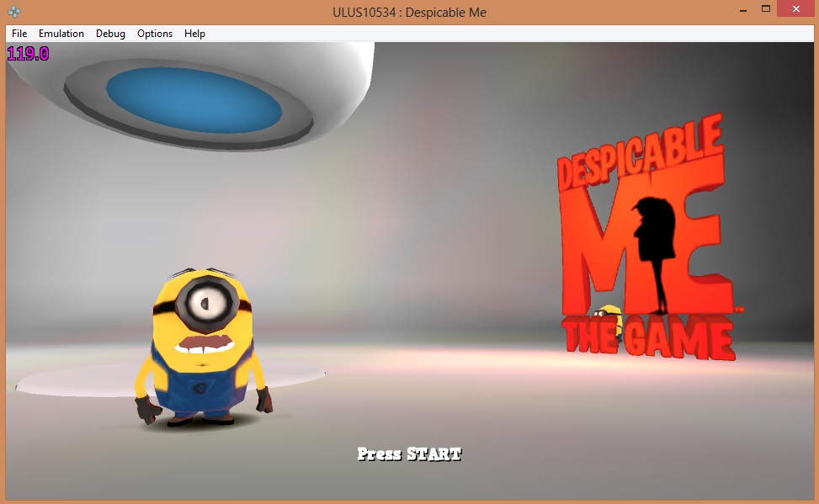819x504 pixels.
Task: Click the Gru silhouette in the logo
Action: [x=656, y=244]
